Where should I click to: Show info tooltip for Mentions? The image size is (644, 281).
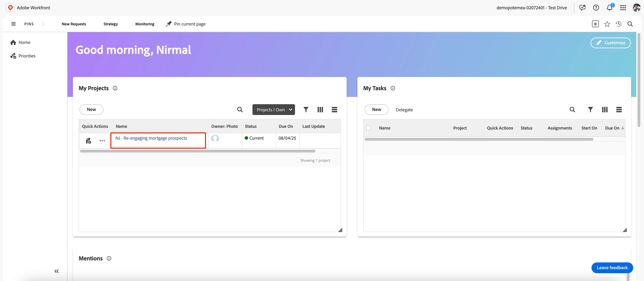tap(109, 259)
